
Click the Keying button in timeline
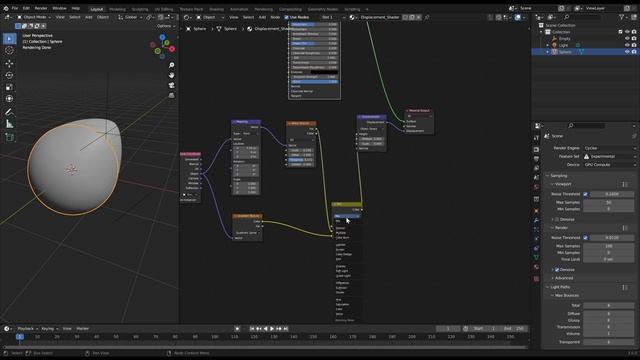[49, 329]
